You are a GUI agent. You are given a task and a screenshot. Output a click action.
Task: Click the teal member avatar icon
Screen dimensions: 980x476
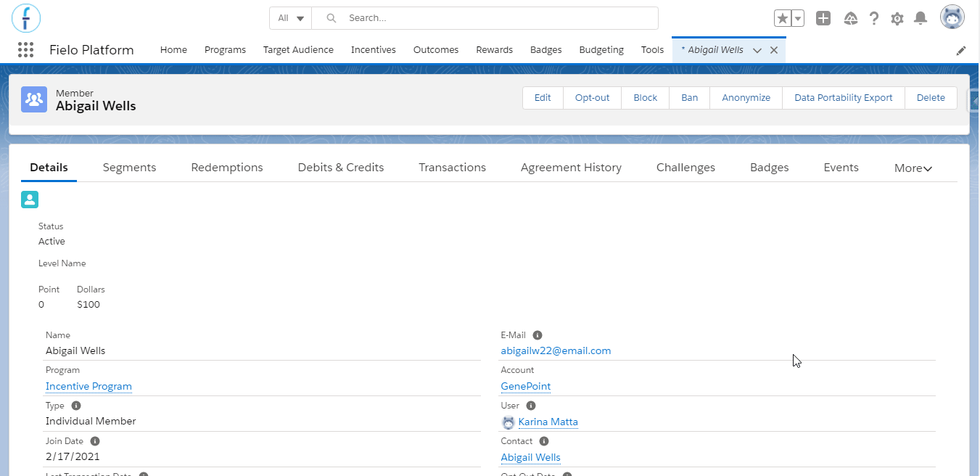30,200
